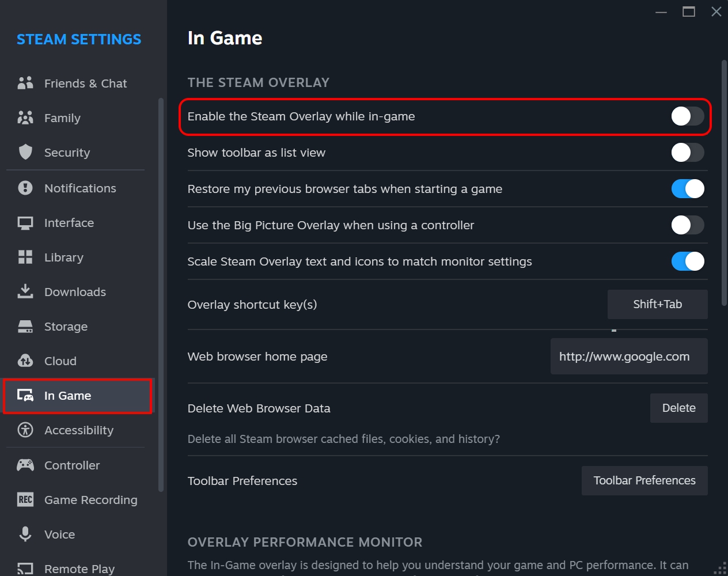Screen dimensions: 728x576
Task: Select the Interface monitor icon
Action: (x=25, y=222)
